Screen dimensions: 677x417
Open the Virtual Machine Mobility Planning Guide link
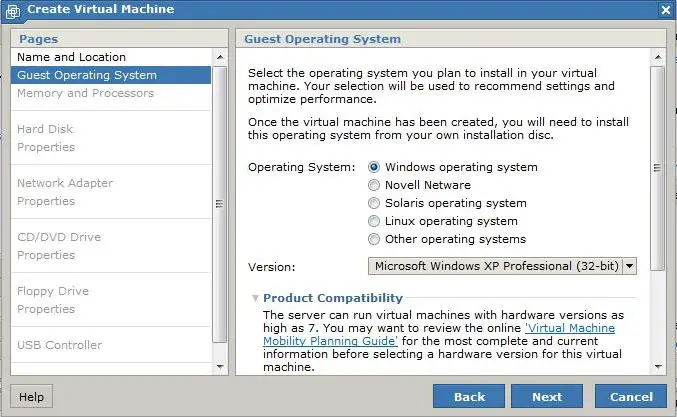tap(439, 335)
